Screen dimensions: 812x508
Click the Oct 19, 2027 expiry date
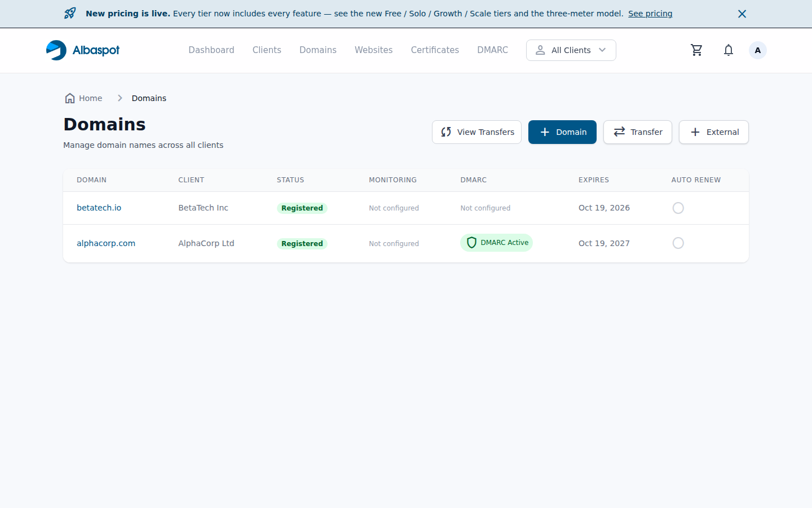604,243
